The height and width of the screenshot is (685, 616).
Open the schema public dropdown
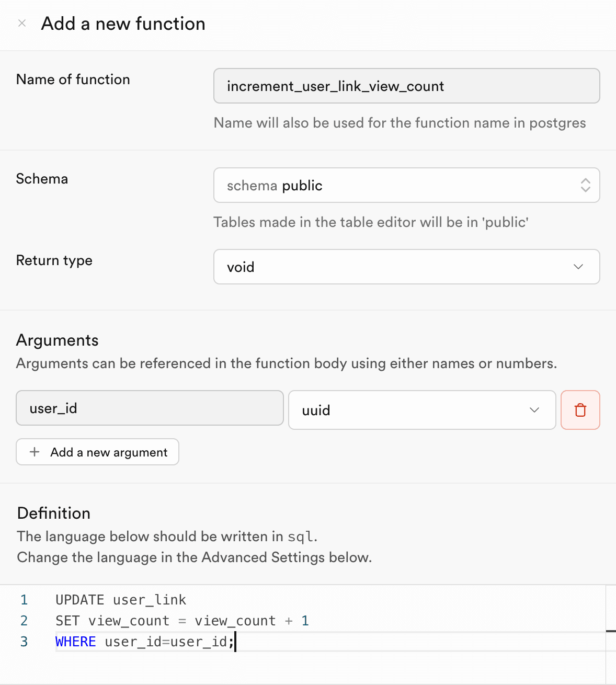(406, 185)
